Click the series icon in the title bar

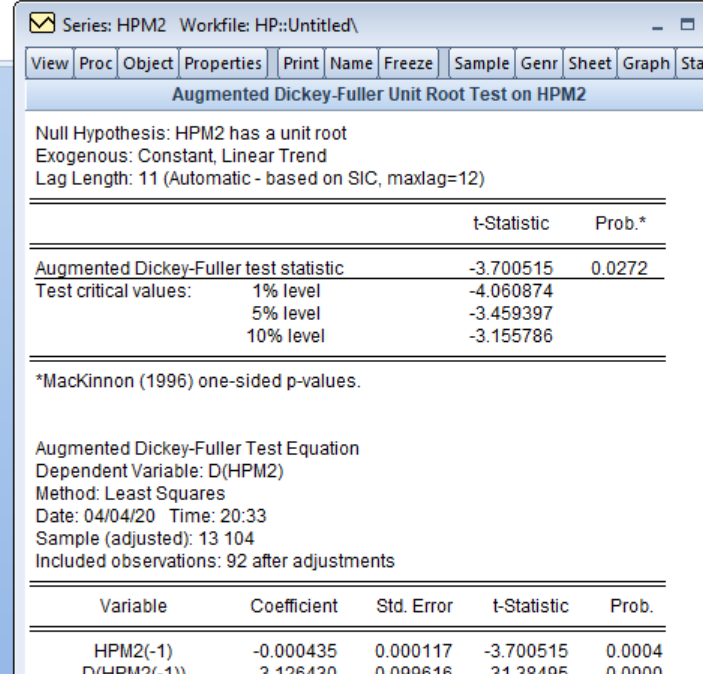[42, 23]
